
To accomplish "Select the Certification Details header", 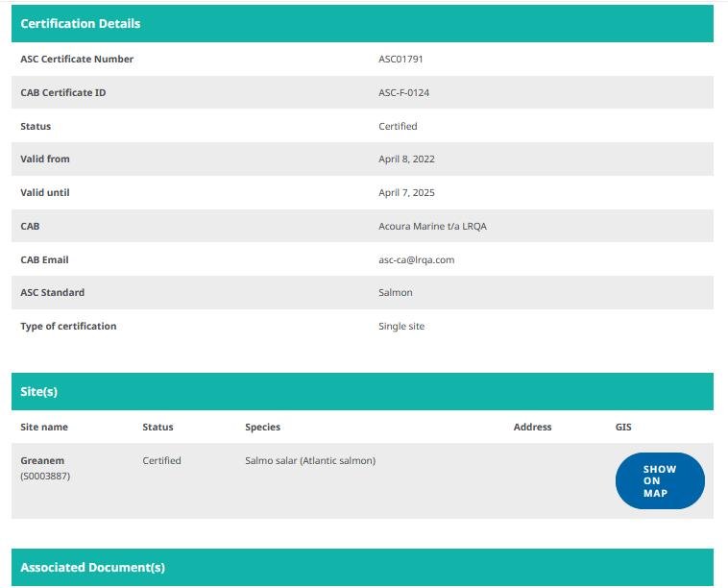I will pos(80,23).
